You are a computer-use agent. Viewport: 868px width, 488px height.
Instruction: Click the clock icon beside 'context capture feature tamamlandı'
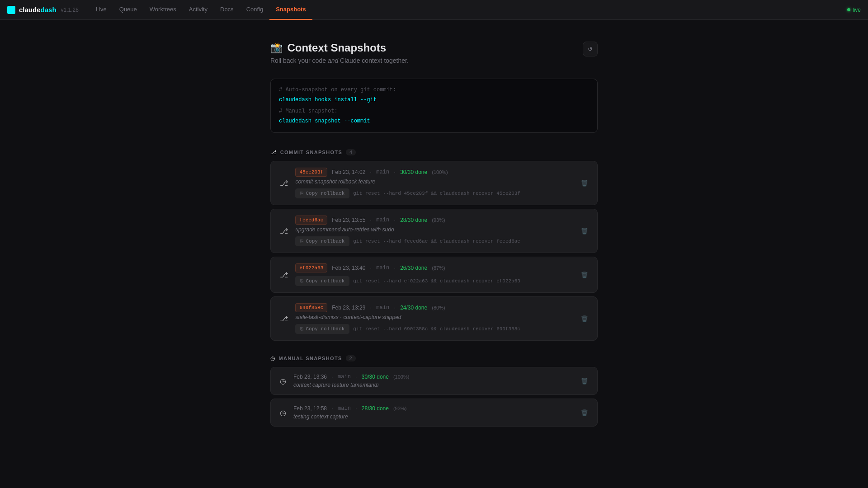[x=283, y=381]
